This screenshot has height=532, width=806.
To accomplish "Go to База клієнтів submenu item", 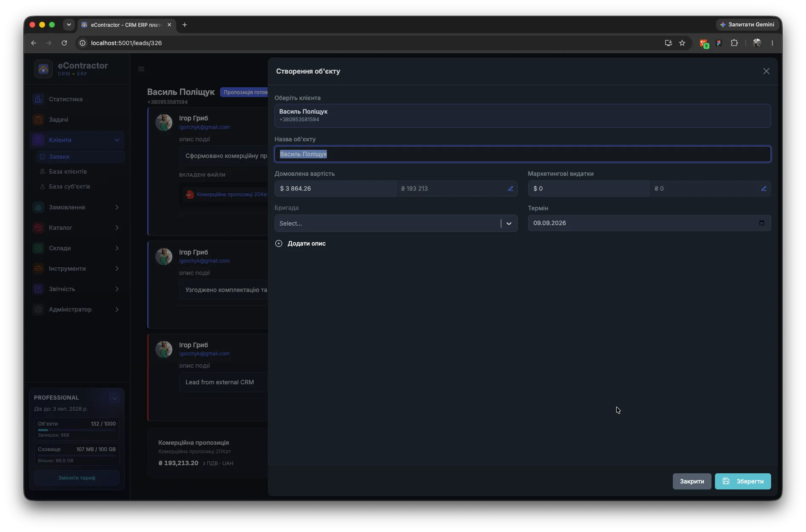I will pos(68,172).
